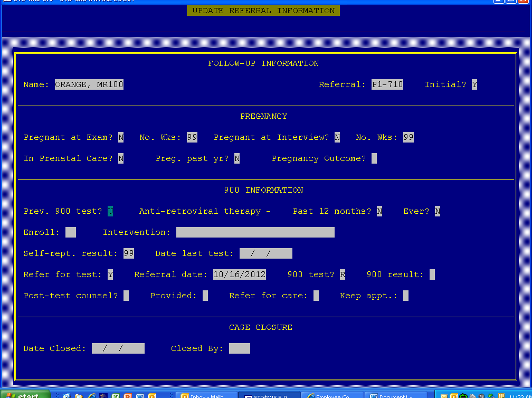Select the In Prenatal Care? field
The image size is (532, 398).
click(121, 158)
